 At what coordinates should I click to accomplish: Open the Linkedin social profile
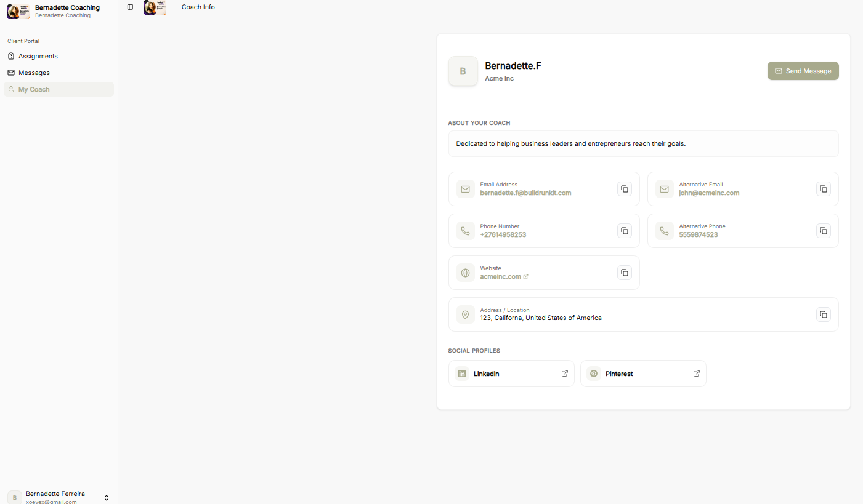tap(511, 374)
